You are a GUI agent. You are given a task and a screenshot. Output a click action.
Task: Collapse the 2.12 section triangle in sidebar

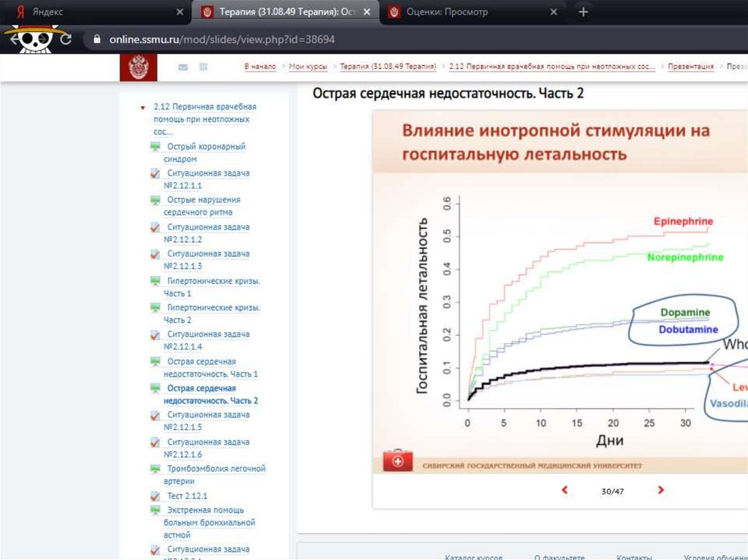point(142,108)
